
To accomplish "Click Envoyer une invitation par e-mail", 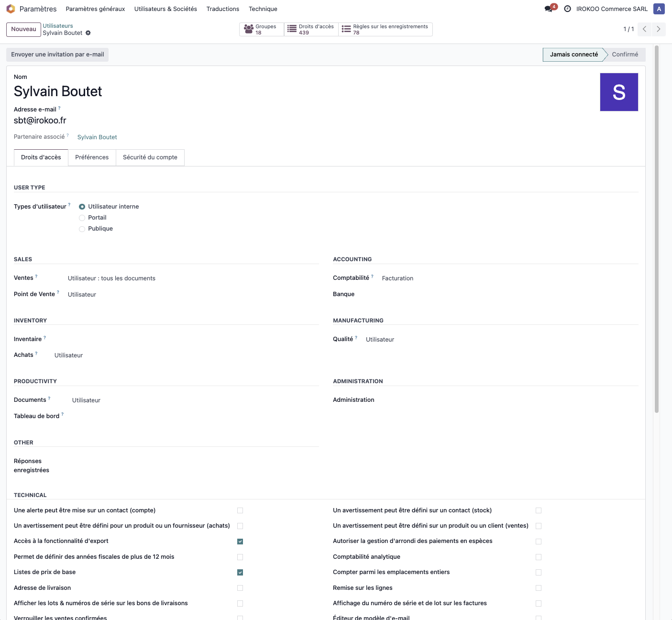I will tap(57, 55).
